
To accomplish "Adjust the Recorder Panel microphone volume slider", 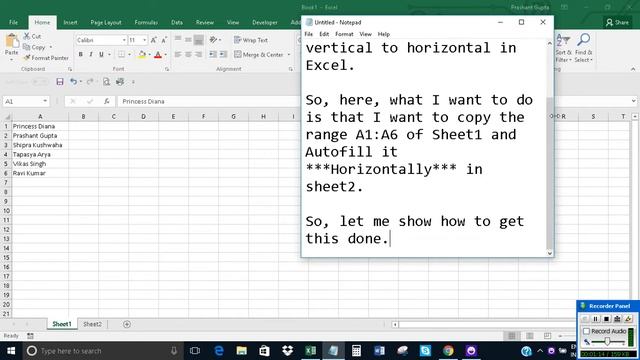I will click(x=607, y=341).
